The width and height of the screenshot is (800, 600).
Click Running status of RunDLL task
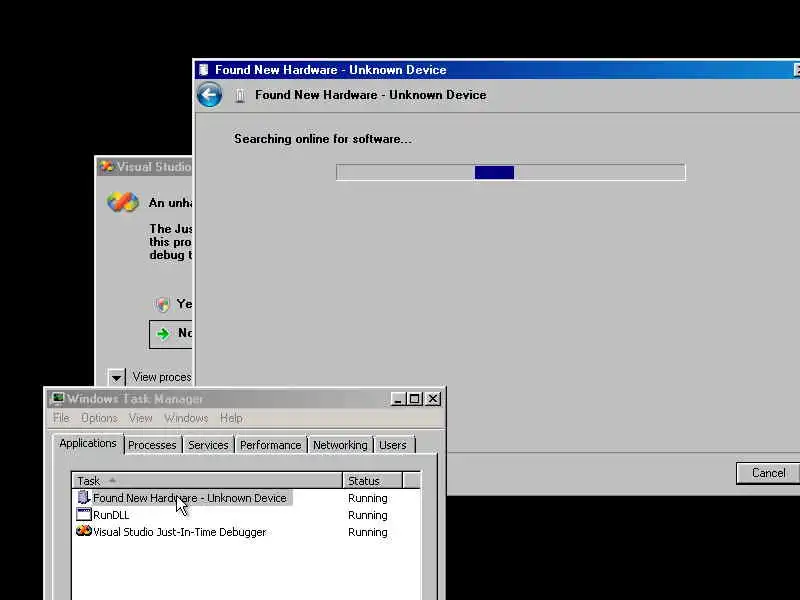pyautogui.click(x=368, y=515)
